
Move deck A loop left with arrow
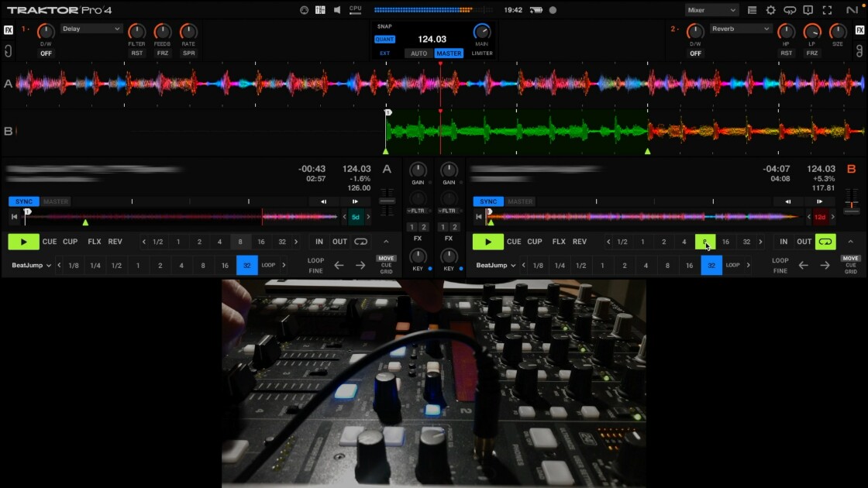(339, 266)
